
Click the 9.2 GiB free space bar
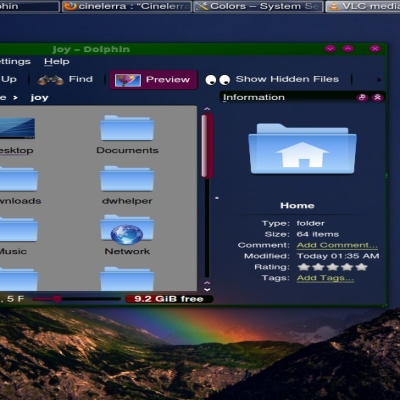(169, 299)
